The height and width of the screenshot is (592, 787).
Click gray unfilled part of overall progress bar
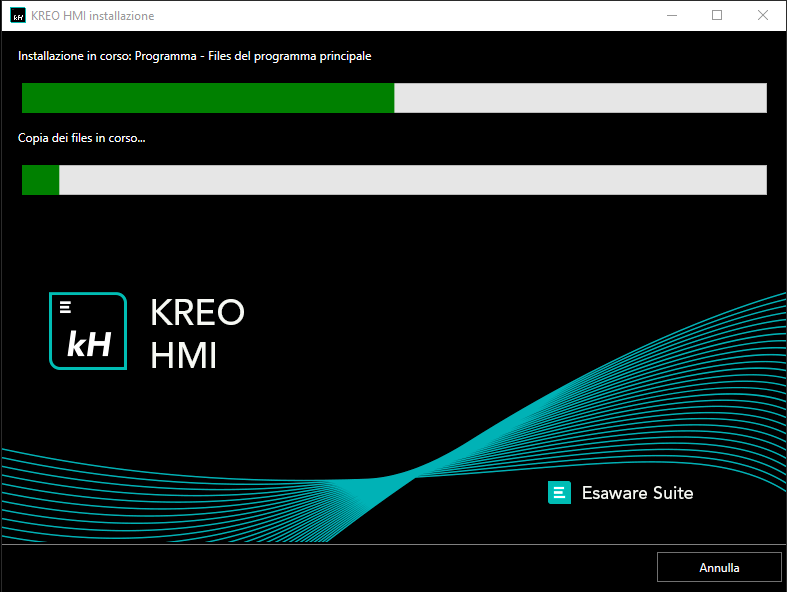click(580, 98)
